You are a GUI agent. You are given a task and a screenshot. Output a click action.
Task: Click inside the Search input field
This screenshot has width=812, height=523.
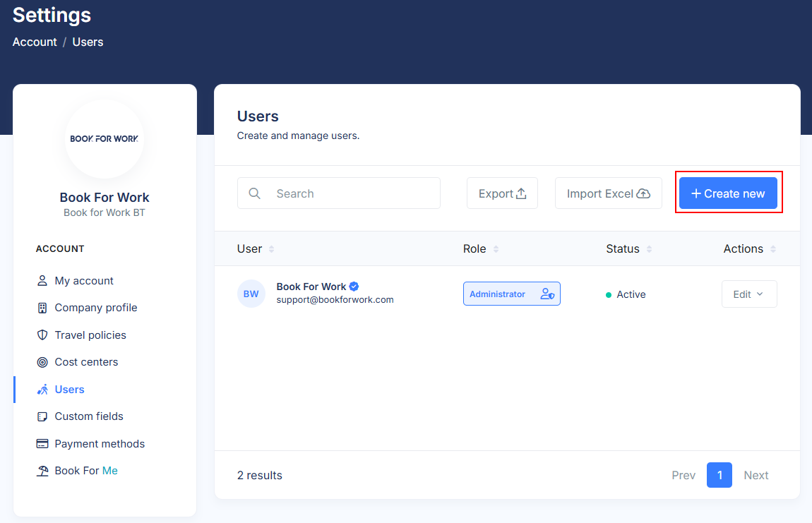pyautogui.click(x=339, y=193)
